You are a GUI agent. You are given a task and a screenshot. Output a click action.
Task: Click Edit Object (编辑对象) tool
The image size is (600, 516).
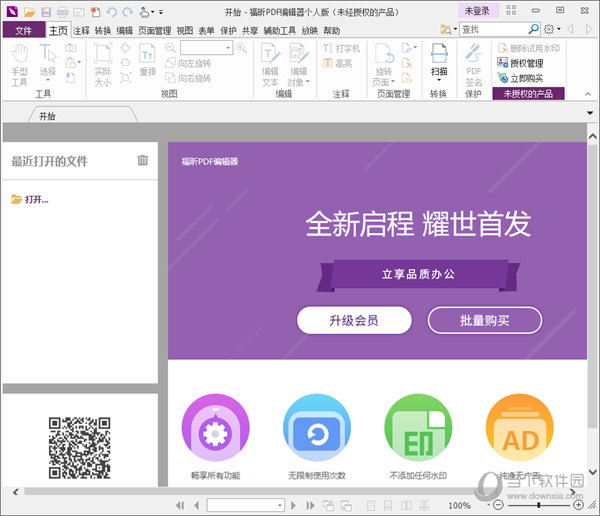coord(298,65)
